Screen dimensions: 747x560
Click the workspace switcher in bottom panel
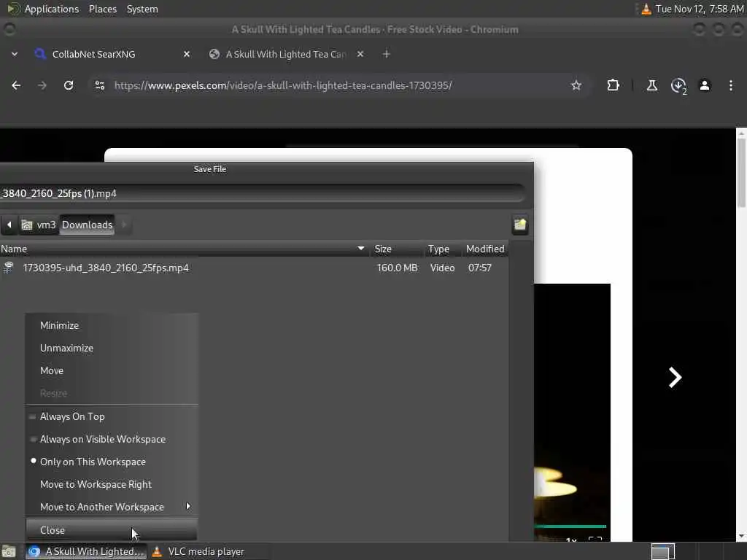[662, 551]
